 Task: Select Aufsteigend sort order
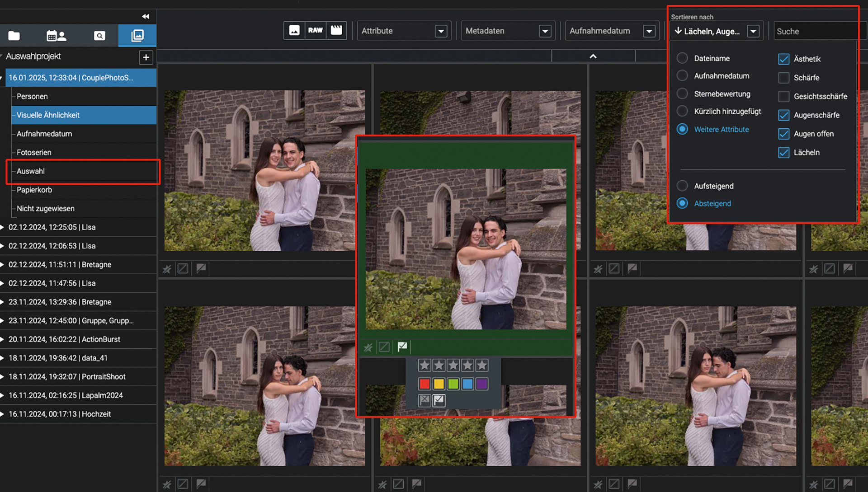(682, 186)
